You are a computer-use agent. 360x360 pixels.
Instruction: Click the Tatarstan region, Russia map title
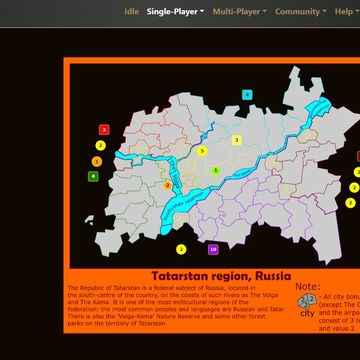pos(221,276)
